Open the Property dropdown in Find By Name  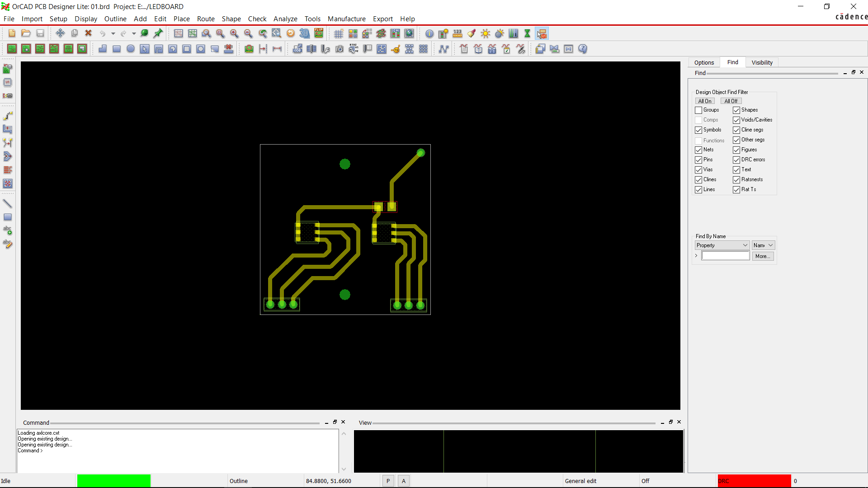click(x=722, y=245)
